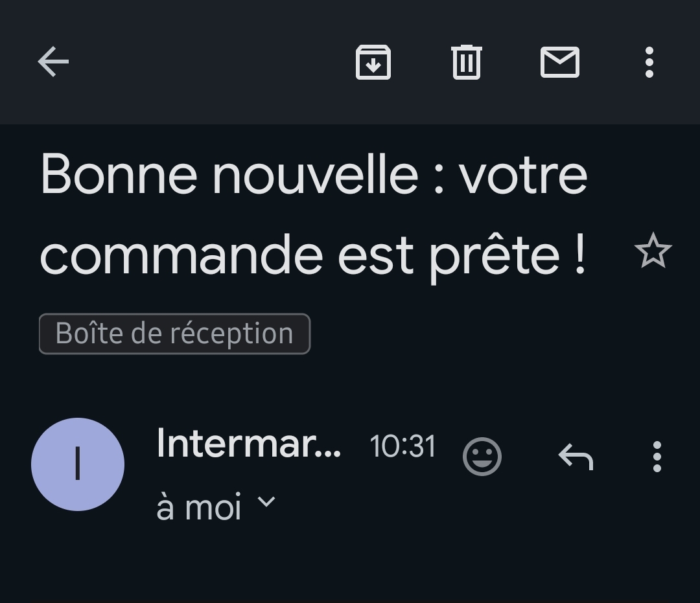Open the purple 'I' sender avatar
The width and height of the screenshot is (700, 603).
(x=78, y=464)
